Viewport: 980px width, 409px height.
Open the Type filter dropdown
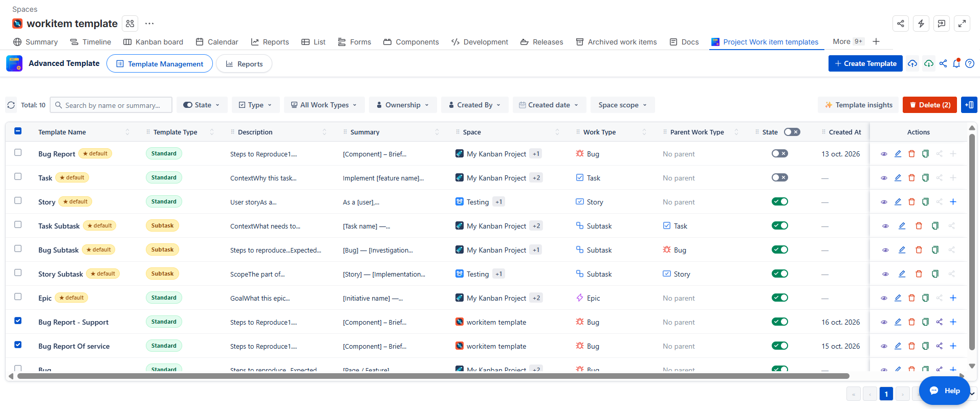click(x=255, y=105)
